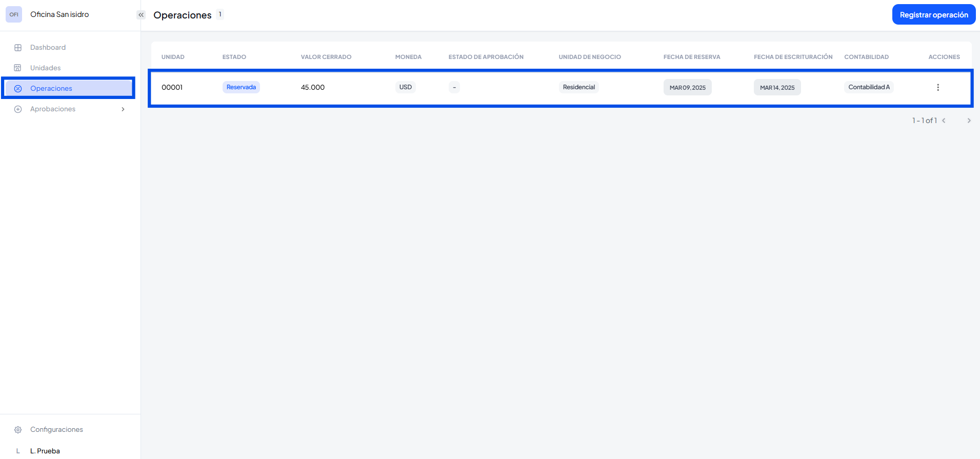Click the Registrar operación button
The image size is (980, 459).
[933, 15]
